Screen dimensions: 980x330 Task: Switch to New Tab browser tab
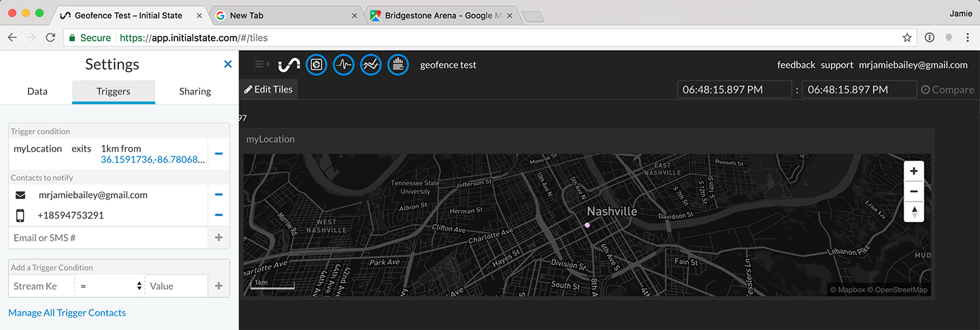click(x=286, y=15)
